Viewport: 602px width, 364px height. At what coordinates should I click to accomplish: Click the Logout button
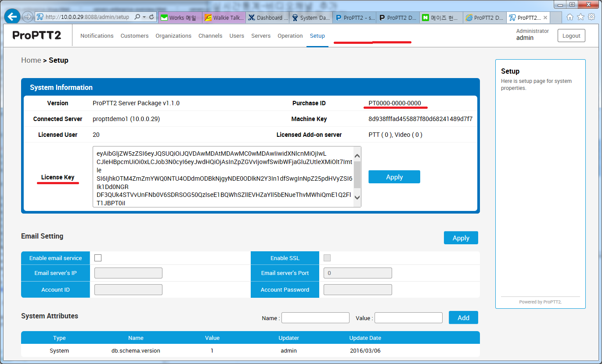(571, 36)
